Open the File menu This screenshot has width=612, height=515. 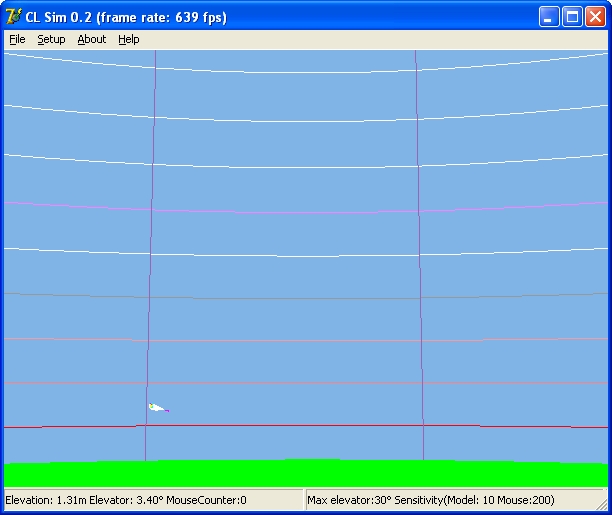[17, 39]
